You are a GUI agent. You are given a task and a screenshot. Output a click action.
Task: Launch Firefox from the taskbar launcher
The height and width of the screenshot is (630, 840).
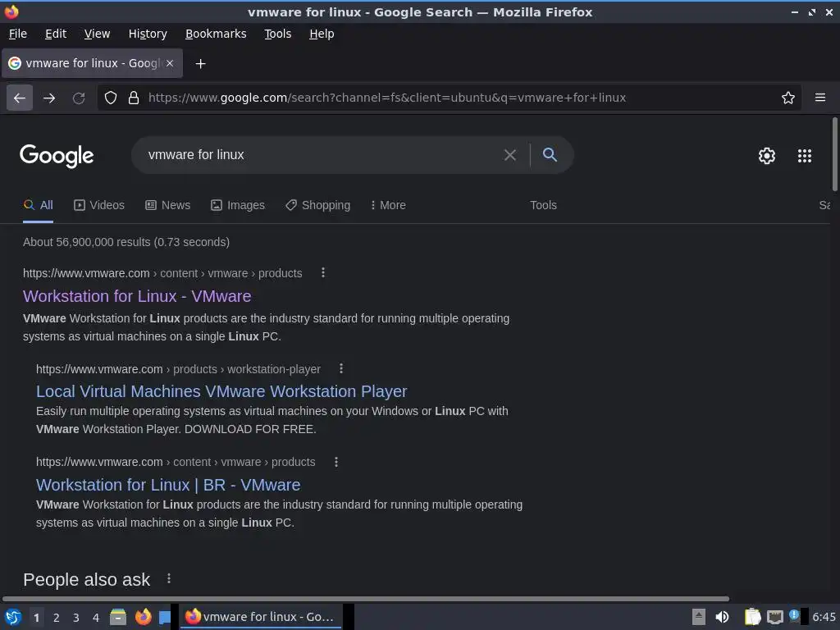pos(143,617)
